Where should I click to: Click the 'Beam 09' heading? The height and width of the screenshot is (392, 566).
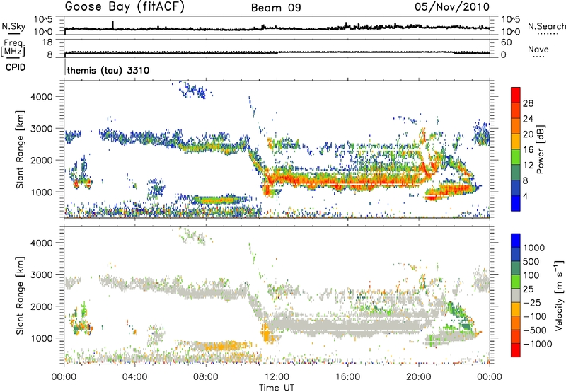[276, 8]
